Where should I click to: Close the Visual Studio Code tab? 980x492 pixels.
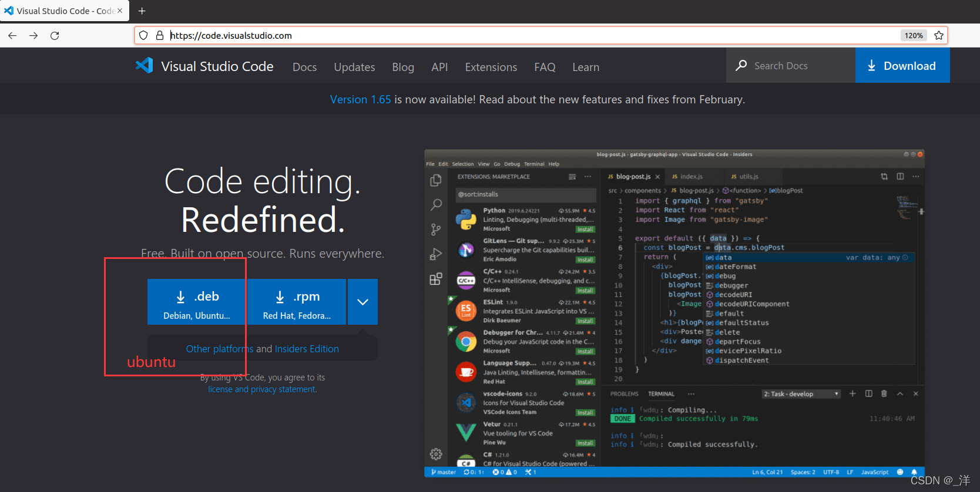coord(120,11)
